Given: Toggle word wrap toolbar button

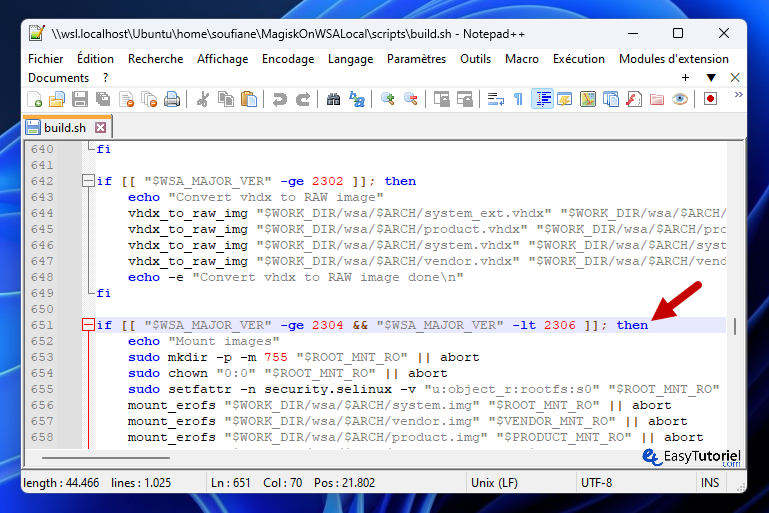Looking at the screenshot, I should click(x=495, y=100).
